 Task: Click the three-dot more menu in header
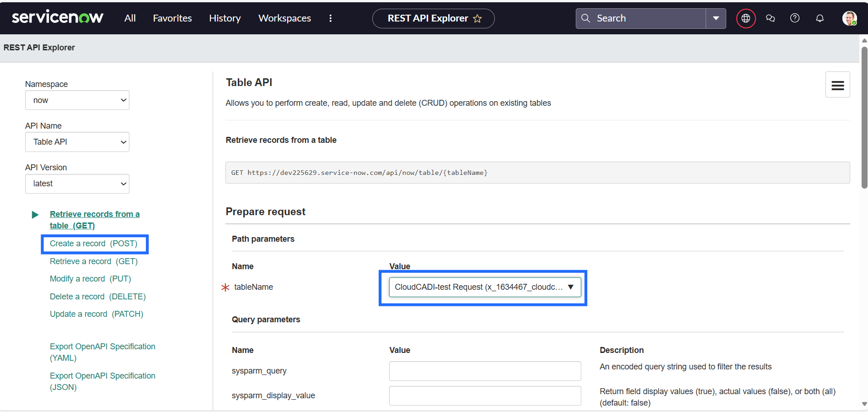pos(330,18)
